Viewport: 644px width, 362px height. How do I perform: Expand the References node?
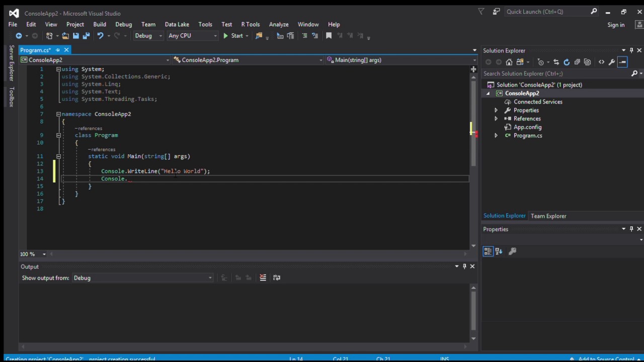pos(496,119)
